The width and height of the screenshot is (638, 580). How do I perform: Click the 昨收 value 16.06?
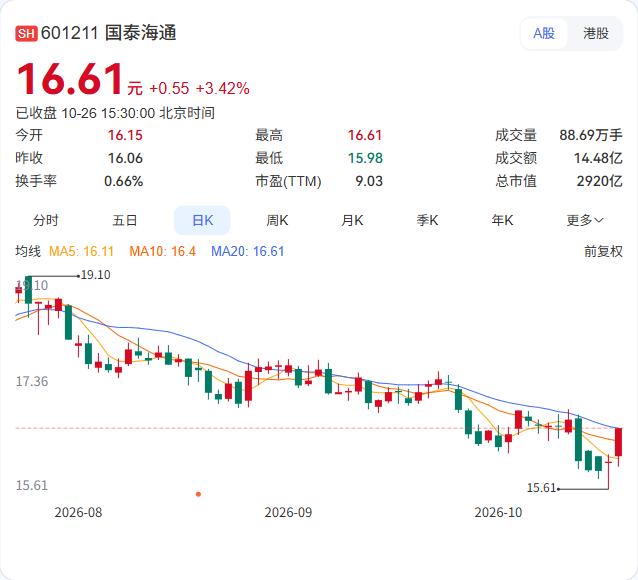click(x=125, y=158)
